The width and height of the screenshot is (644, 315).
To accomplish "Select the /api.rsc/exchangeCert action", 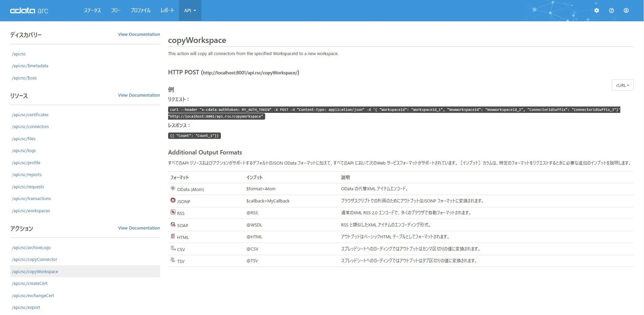I will [33, 296].
